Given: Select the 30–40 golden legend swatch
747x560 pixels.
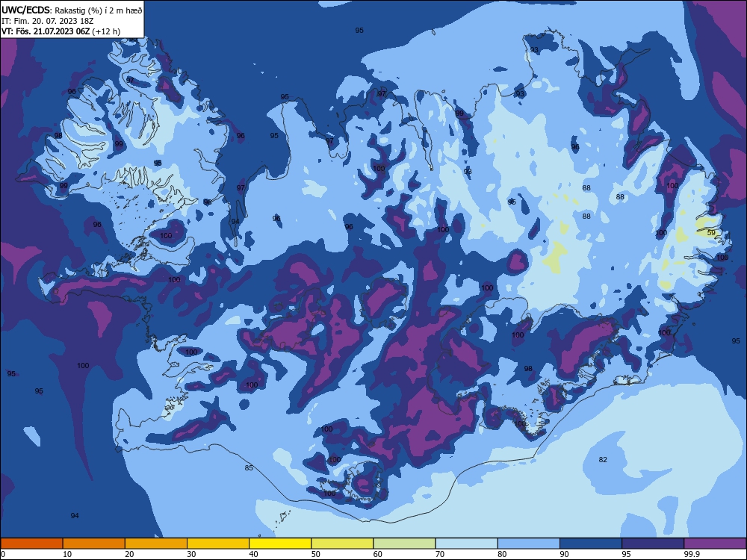Looking at the screenshot, I should pyautogui.click(x=218, y=544).
